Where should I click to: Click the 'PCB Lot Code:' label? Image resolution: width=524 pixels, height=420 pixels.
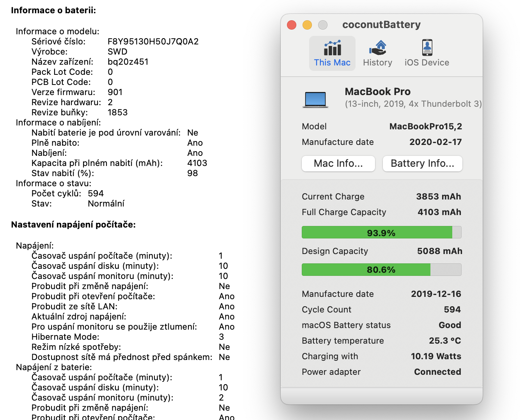tap(61, 82)
